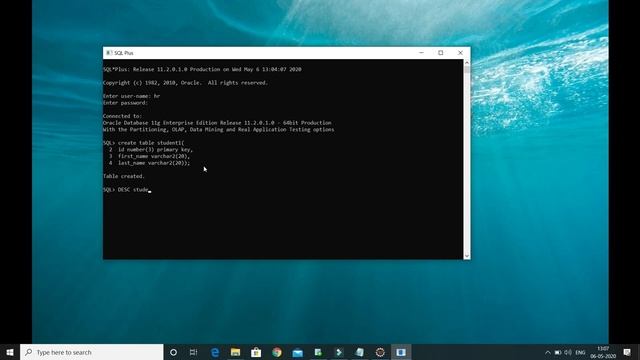Click the SQL Plus scrollbar down arrow
This screenshot has height=360, width=640.
click(467, 256)
